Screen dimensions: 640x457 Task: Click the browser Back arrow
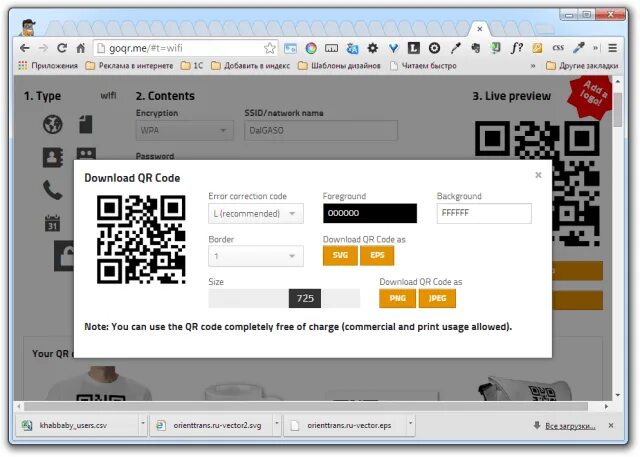[x=24, y=48]
